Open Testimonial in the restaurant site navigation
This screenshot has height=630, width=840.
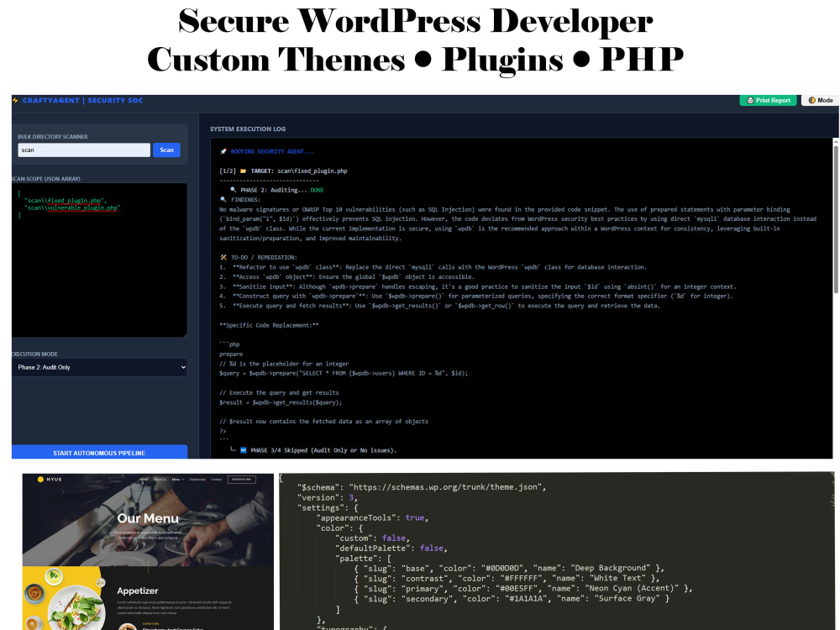197,479
